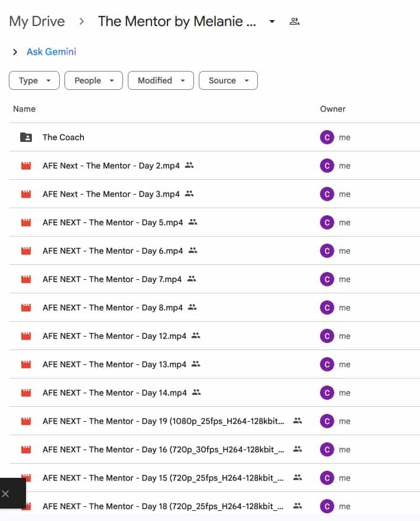The width and height of the screenshot is (420, 521).
Task: Click the purple owner avatar on Day 5 row
Action: click(x=327, y=222)
